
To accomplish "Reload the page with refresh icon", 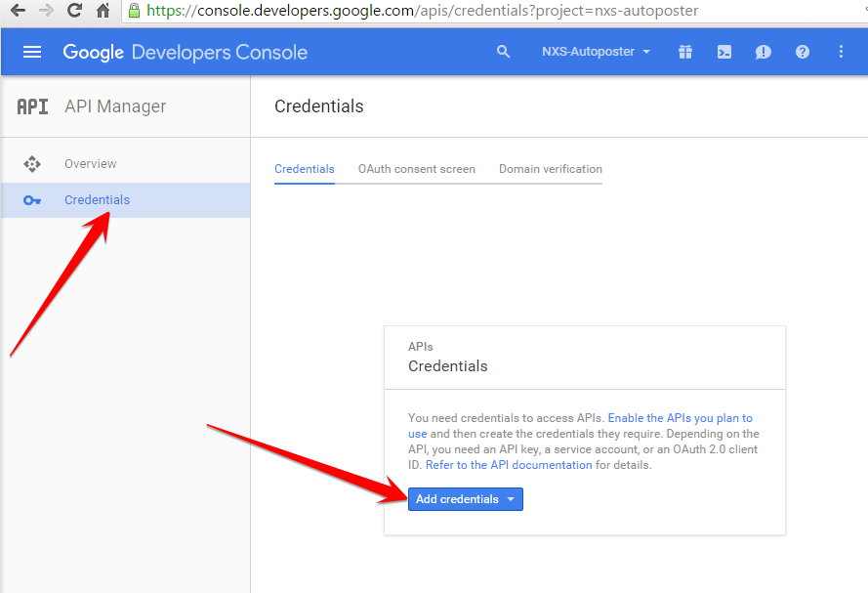I will point(75,10).
